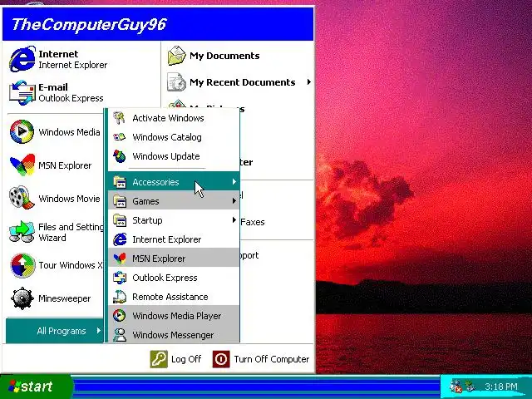The image size is (532, 399).
Task: Select Windows Update menu entry
Action: (174, 156)
